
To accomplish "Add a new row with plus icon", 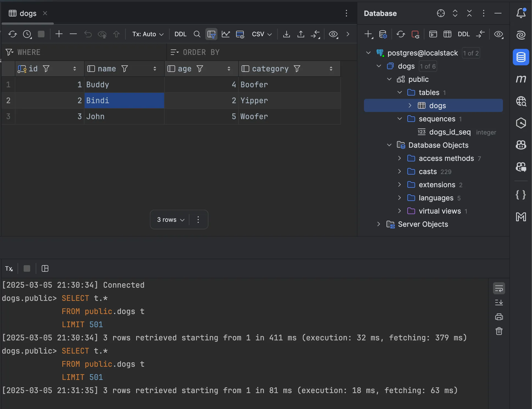I will click(59, 34).
